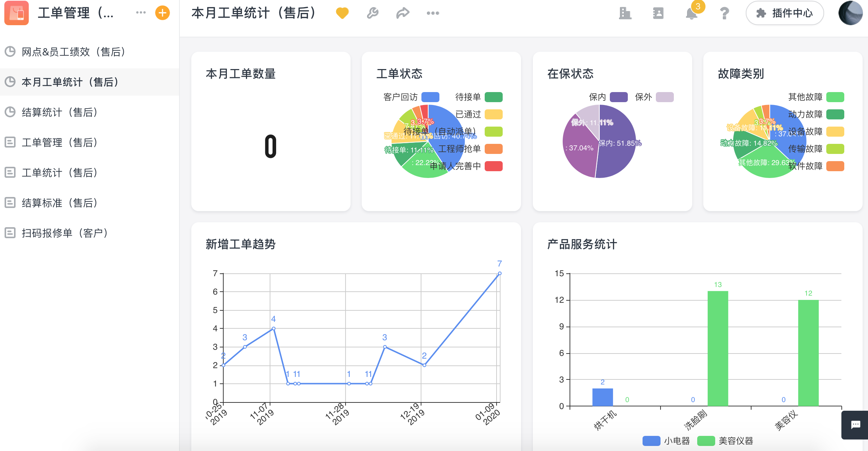Click the 工单管理 app logo icon

[x=17, y=13]
